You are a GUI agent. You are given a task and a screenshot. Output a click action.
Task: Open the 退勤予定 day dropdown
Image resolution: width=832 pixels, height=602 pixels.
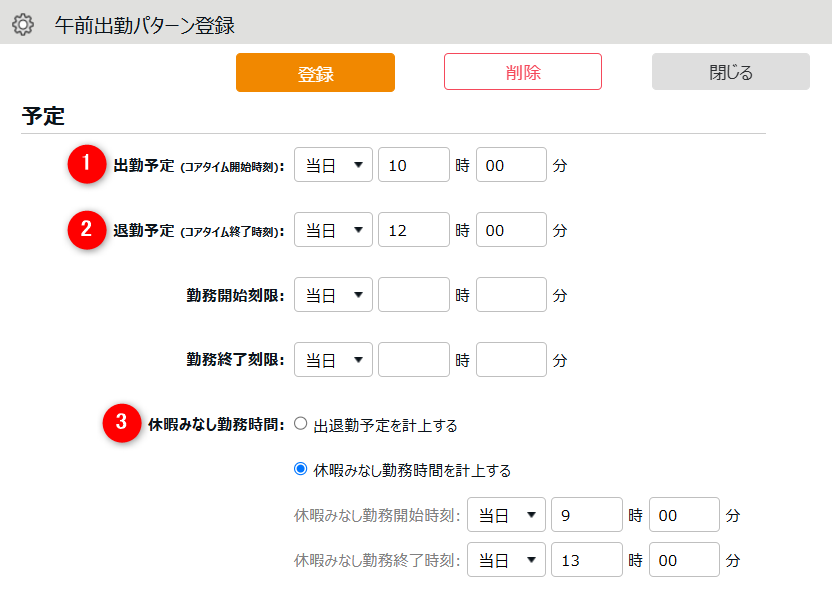(333, 230)
